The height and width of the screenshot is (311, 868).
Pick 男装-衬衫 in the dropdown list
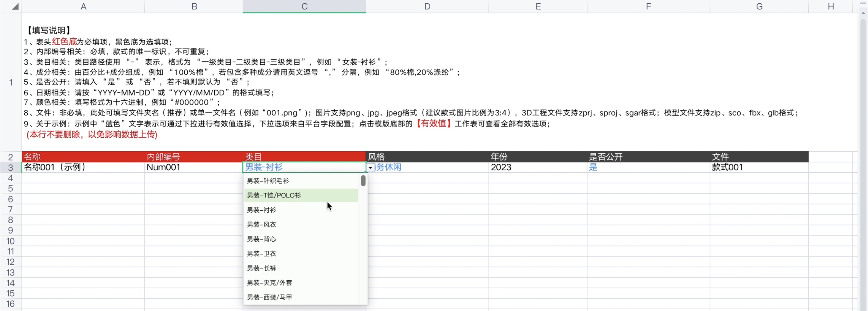coord(261,210)
